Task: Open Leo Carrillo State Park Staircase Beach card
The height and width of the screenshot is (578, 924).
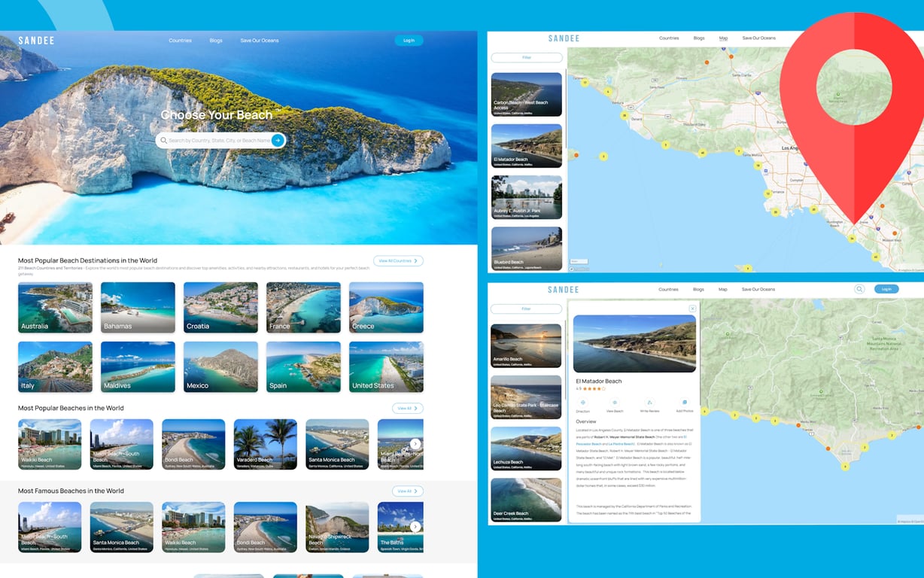Action: click(x=526, y=397)
